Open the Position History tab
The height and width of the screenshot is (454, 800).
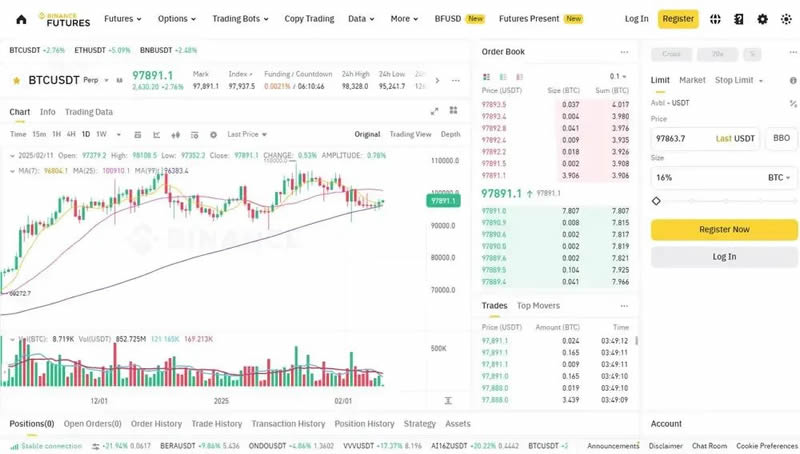pyautogui.click(x=364, y=423)
